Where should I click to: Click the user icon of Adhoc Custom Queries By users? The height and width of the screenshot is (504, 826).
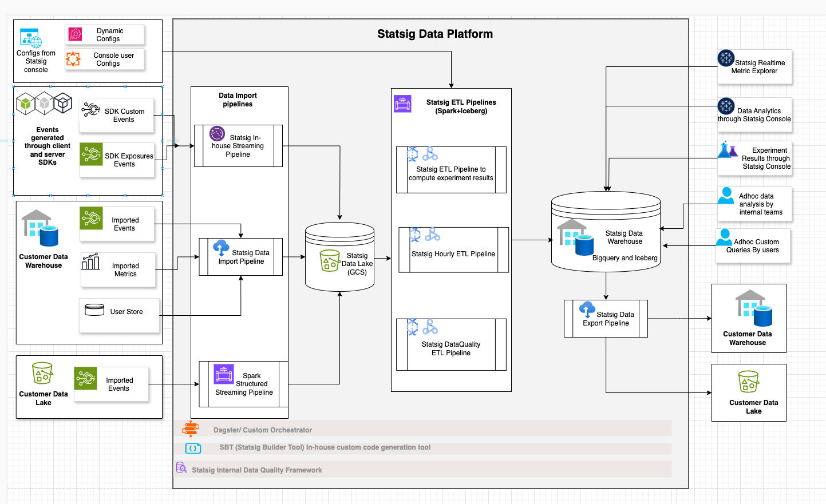click(x=724, y=237)
